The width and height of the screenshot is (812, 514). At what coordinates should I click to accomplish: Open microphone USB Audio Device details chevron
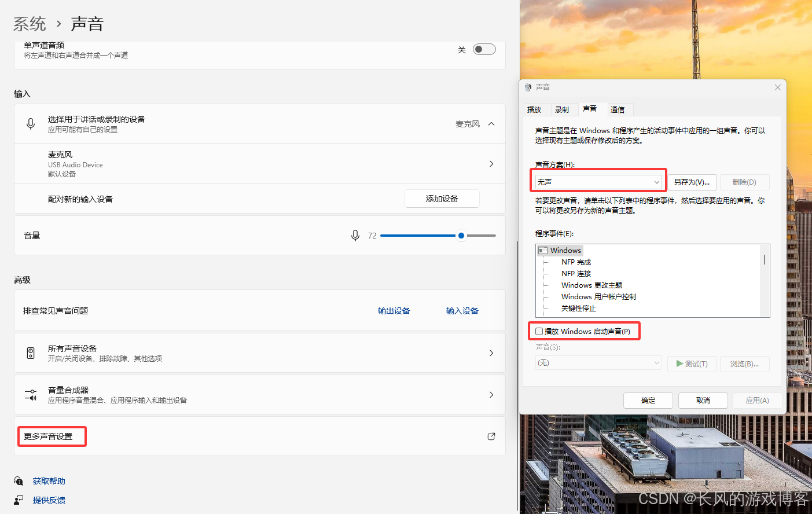[491, 164]
